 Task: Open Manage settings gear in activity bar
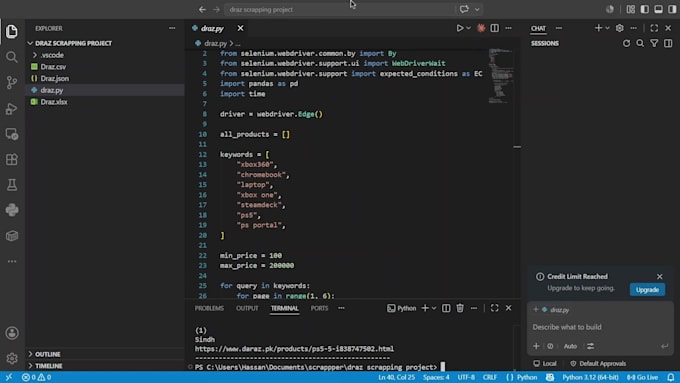click(12, 358)
